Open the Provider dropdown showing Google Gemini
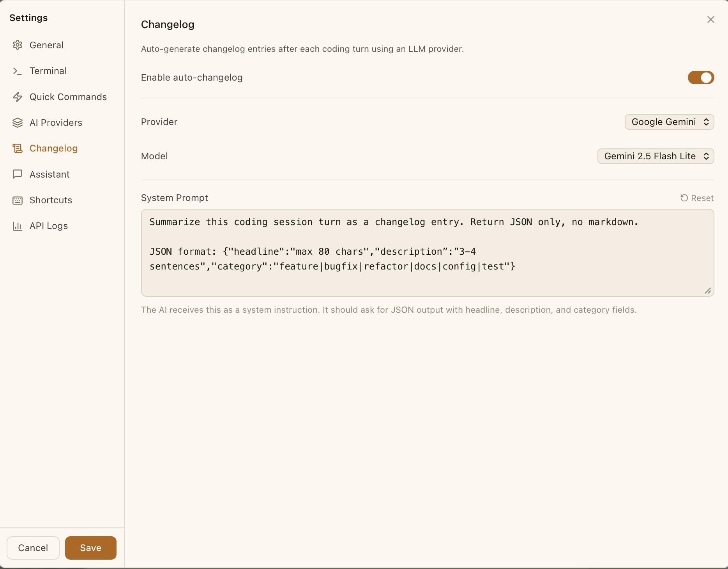This screenshot has height=569, width=728. coord(669,122)
